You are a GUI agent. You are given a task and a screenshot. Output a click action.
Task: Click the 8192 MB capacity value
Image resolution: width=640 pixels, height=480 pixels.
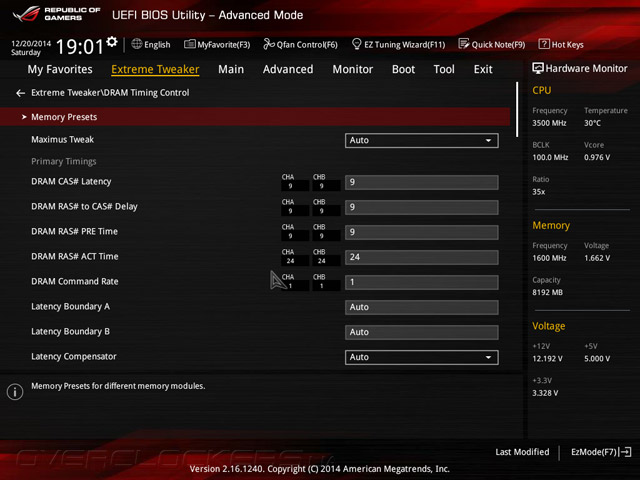point(547,292)
